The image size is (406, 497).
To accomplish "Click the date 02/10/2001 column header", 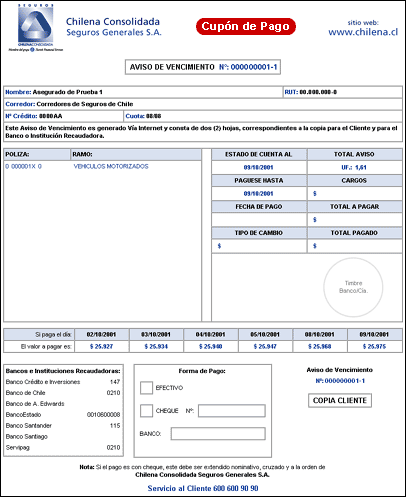I will (101, 334).
